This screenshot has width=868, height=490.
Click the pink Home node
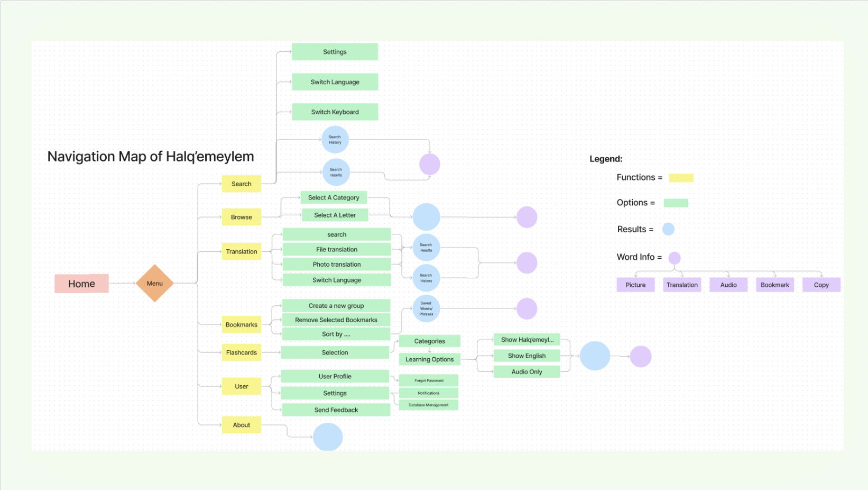coord(81,284)
